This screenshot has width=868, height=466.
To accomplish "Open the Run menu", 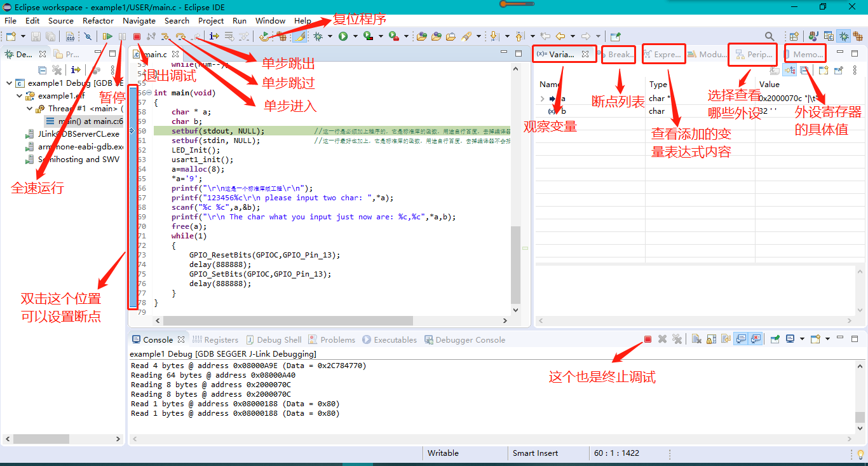I will 240,20.
